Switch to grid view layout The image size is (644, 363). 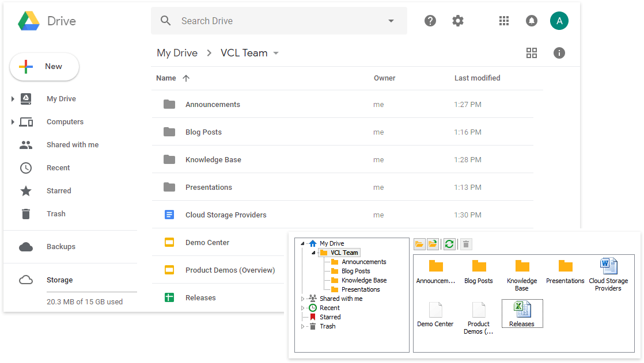pos(532,53)
